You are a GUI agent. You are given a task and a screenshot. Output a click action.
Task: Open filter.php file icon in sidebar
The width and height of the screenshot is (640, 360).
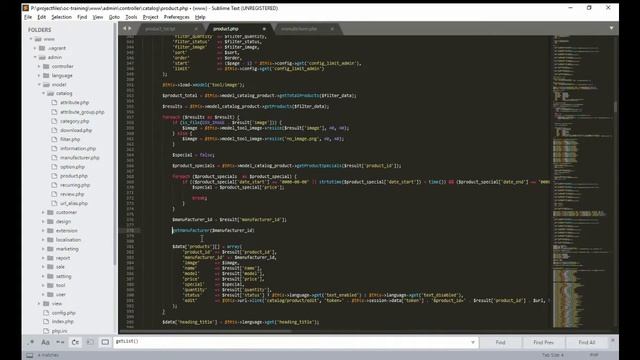54,139
